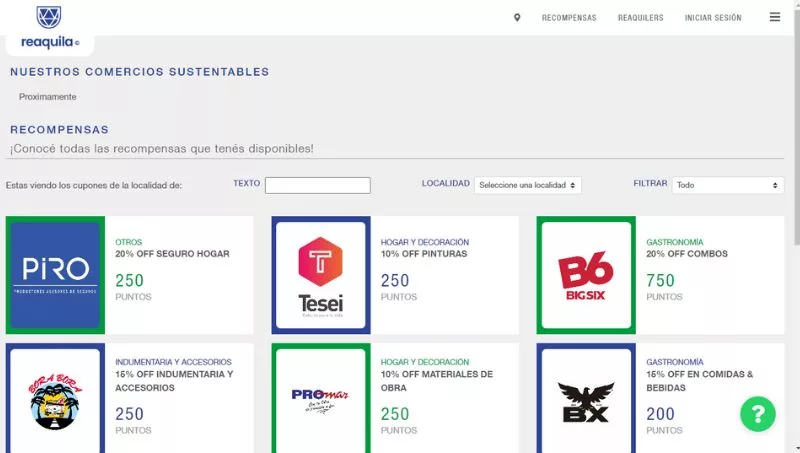Image resolution: width=800 pixels, height=453 pixels.
Task: Open the green help question button
Action: [x=758, y=413]
